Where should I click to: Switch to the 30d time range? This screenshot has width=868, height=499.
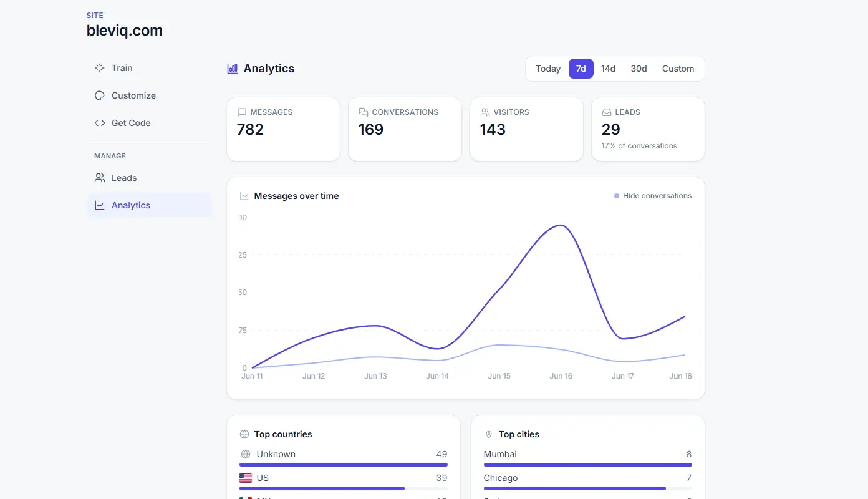639,69
